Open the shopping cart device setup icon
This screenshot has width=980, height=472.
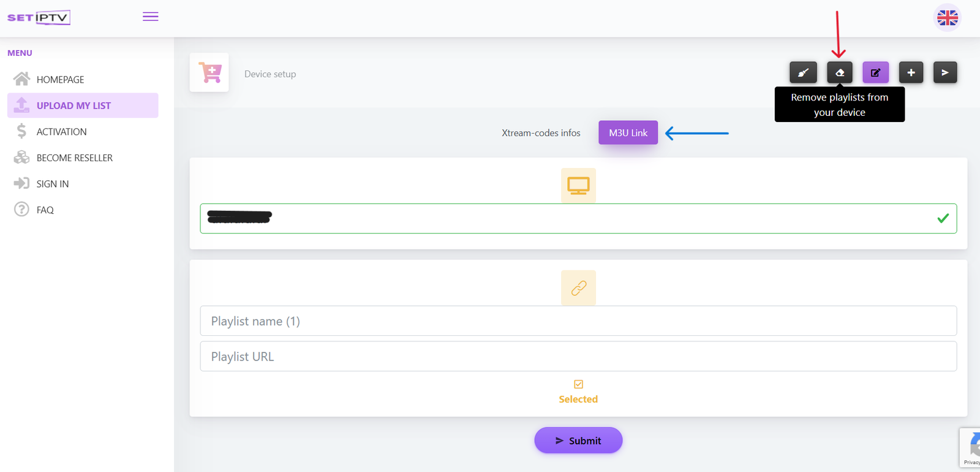pyautogui.click(x=209, y=73)
